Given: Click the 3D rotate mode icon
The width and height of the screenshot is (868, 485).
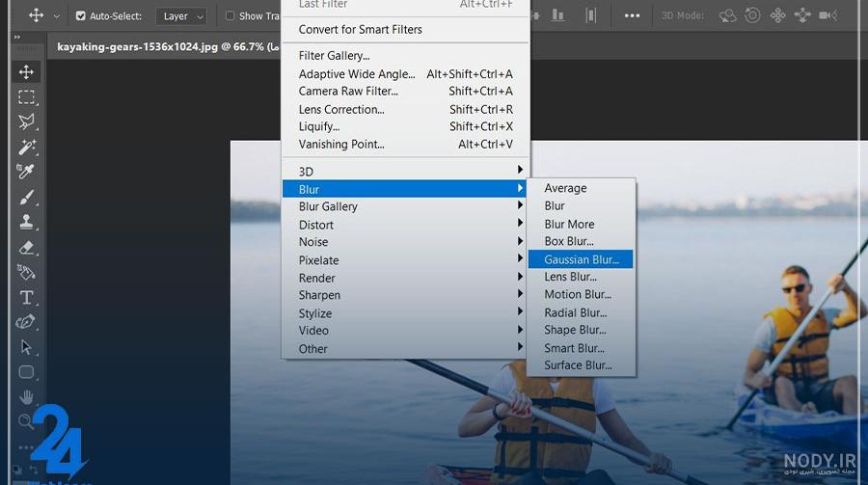Looking at the screenshot, I should tap(727, 15).
